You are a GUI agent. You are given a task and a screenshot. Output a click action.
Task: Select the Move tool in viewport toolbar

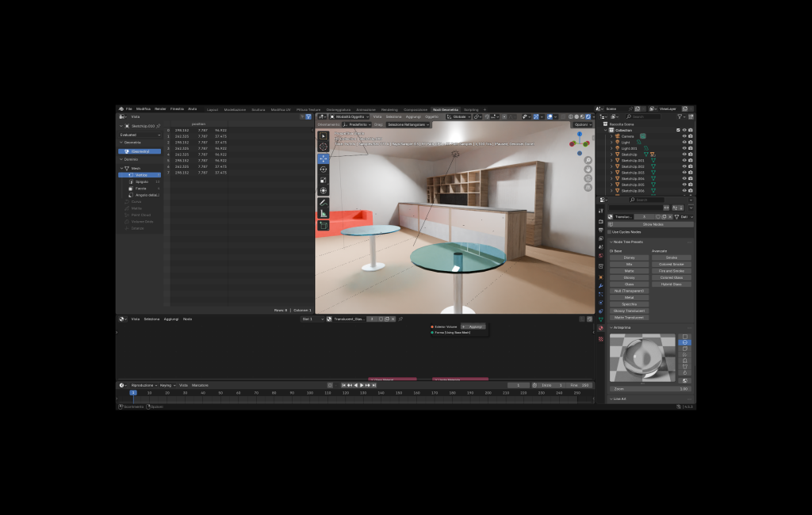click(x=324, y=158)
